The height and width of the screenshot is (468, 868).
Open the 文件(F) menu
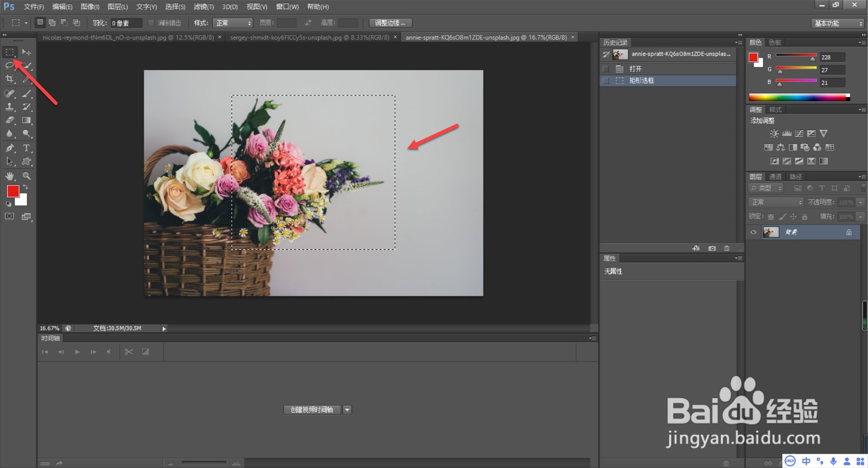point(34,7)
